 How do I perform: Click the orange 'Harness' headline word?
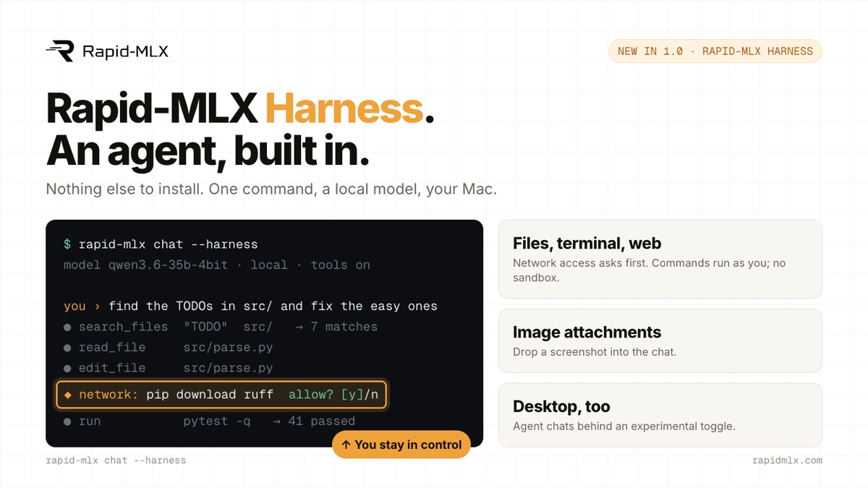click(344, 108)
